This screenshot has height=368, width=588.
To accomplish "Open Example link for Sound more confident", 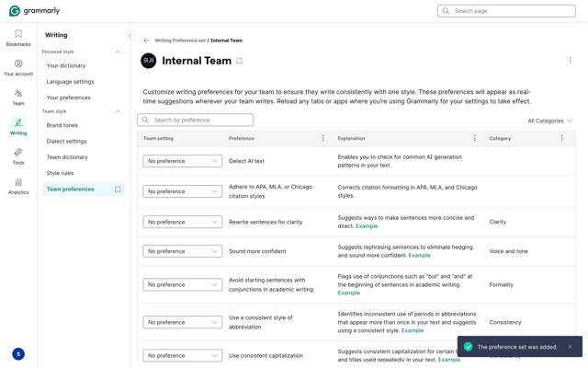I will pyautogui.click(x=419, y=256).
